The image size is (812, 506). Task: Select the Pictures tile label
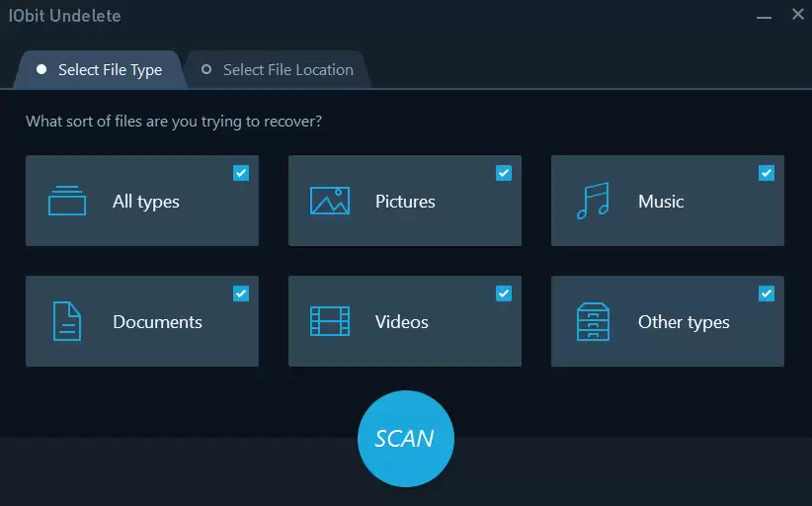405,202
